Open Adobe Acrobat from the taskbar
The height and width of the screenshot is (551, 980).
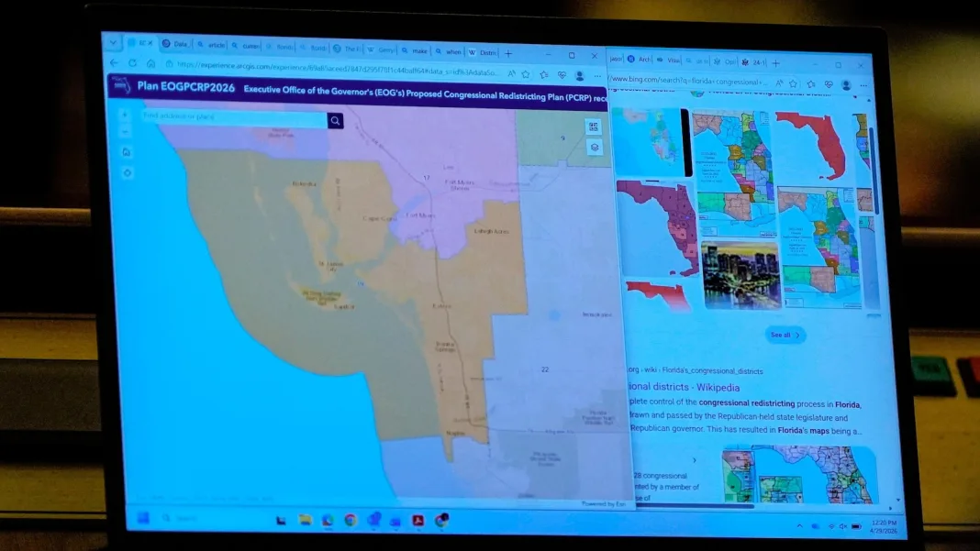pos(418,521)
